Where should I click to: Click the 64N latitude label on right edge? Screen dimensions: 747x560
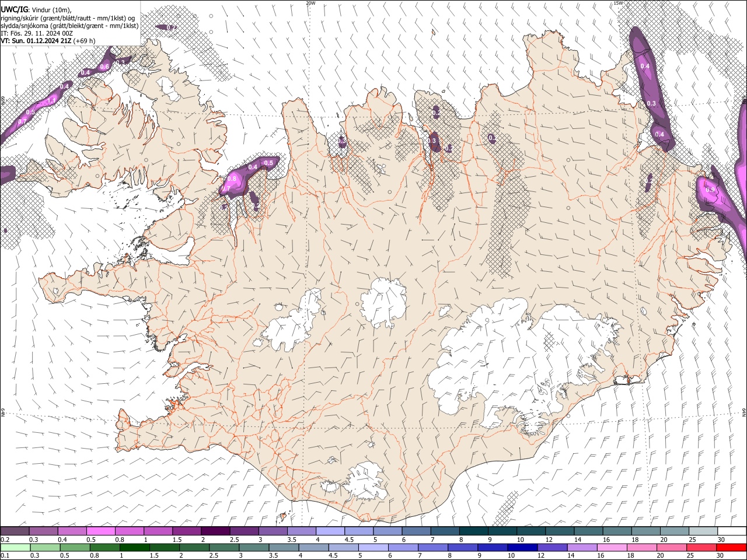pyautogui.click(x=744, y=412)
